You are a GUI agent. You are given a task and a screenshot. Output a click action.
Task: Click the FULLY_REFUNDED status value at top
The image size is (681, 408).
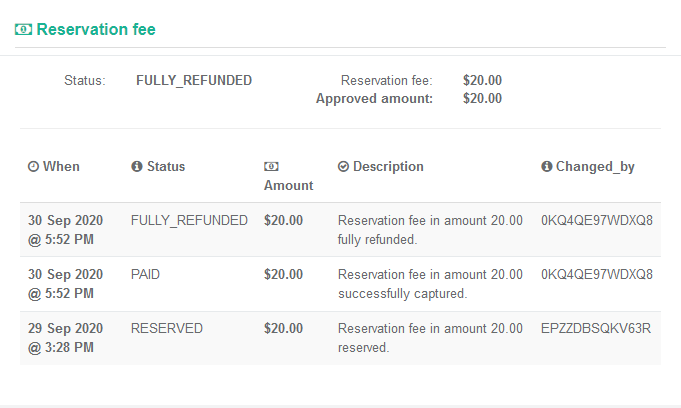pos(194,80)
